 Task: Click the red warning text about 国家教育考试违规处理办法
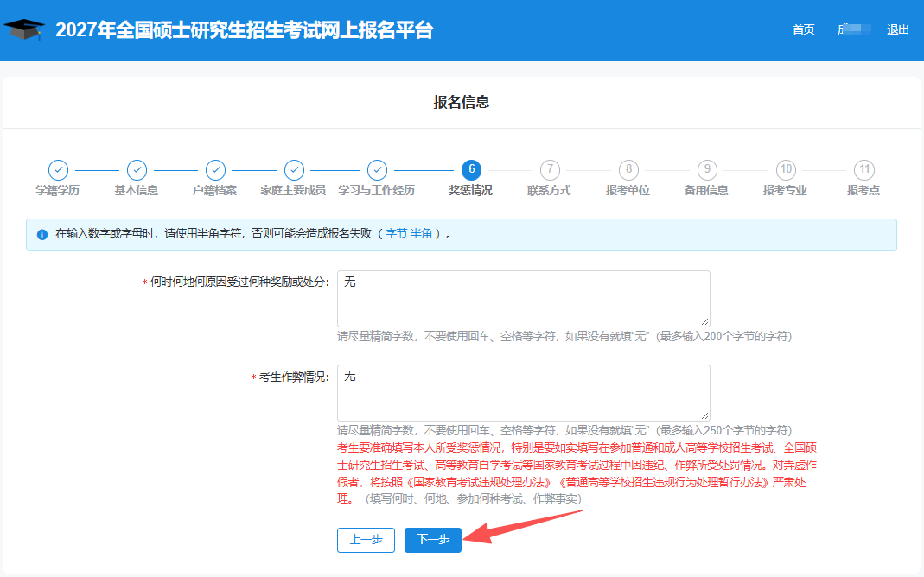point(577,473)
